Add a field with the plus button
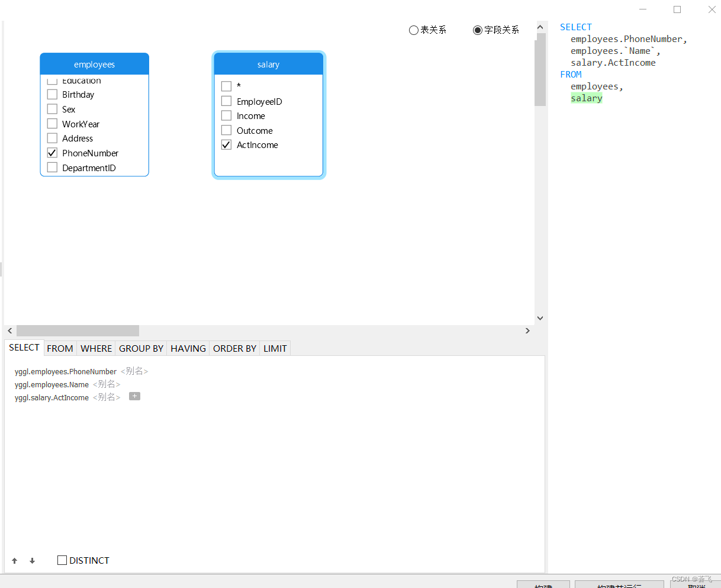Screen dimensions: 721x588 (x=134, y=396)
